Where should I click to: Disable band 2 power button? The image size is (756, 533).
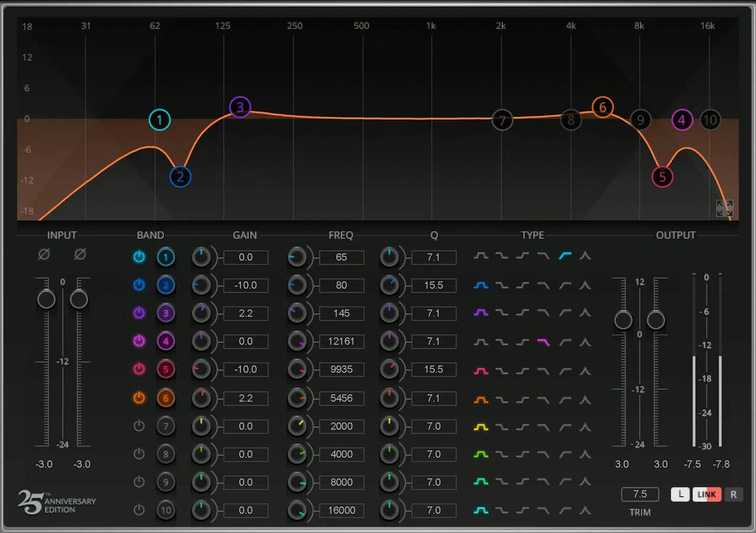[x=139, y=285]
